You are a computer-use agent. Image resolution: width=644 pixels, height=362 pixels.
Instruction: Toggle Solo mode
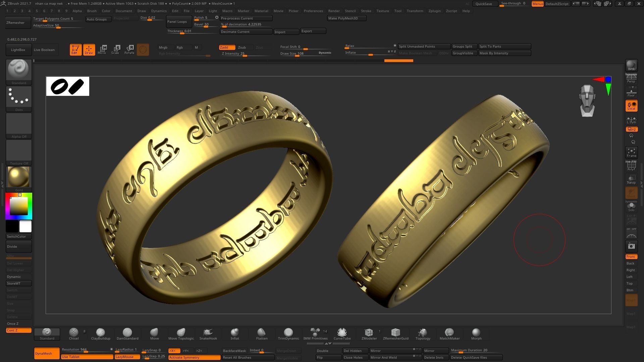pos(631,206)
